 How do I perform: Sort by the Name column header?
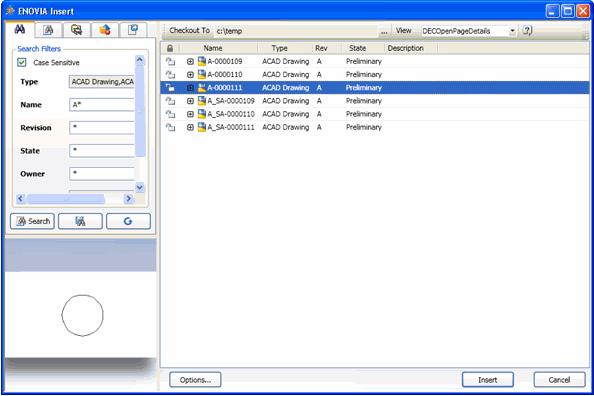click(213, 48)
